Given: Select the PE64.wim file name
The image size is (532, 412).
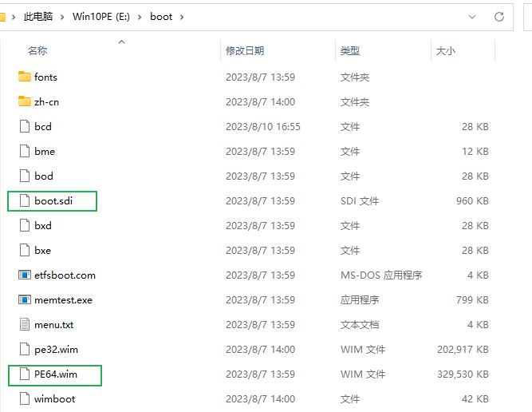Looking at the screenshot, I should [x=56, y=374].
